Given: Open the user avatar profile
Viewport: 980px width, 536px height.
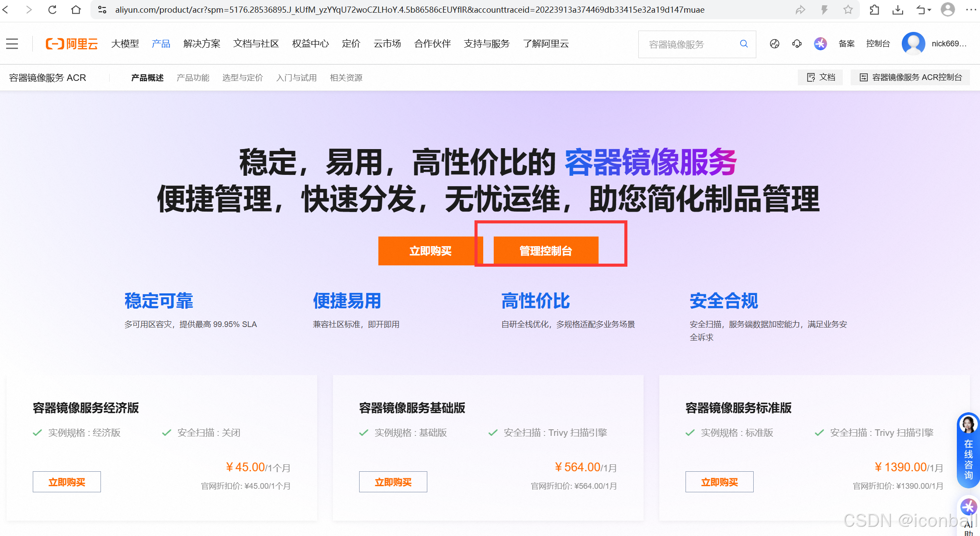Looking at the screenshot, I should pos(913,44).
